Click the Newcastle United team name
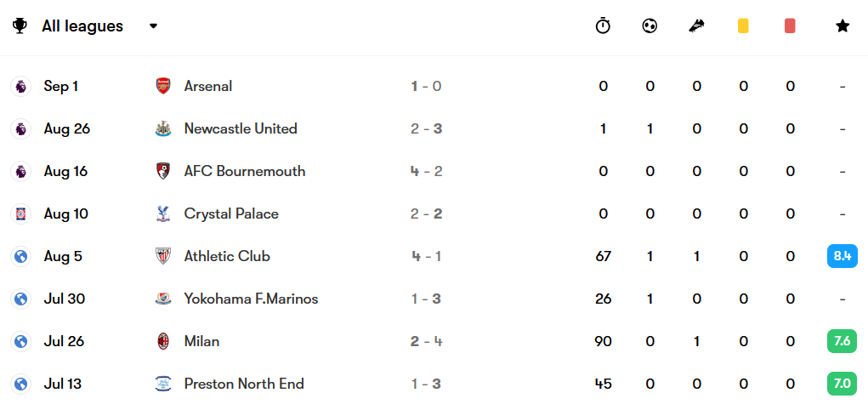 (x=241, y=128)
